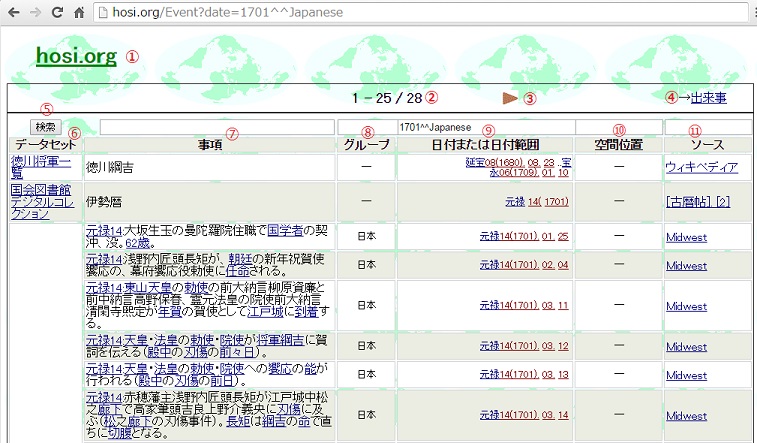The width and height of the screenshot is (757, 443).
Task: Click the 事項 filter input field
Action: click(x=216, y=127)
